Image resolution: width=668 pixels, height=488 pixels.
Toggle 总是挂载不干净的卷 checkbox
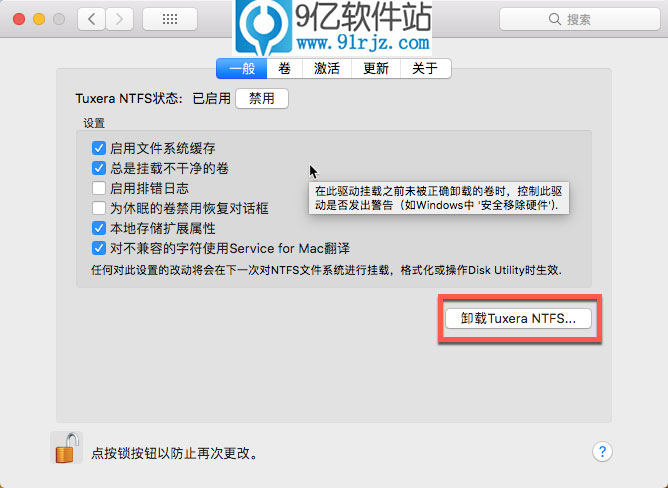[x=99, y=168]
